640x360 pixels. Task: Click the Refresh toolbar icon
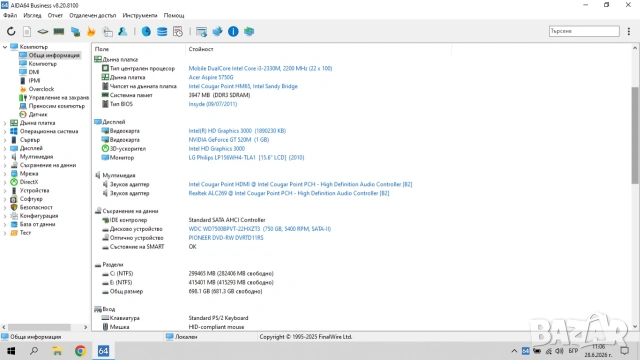click(x=11, y=31)
